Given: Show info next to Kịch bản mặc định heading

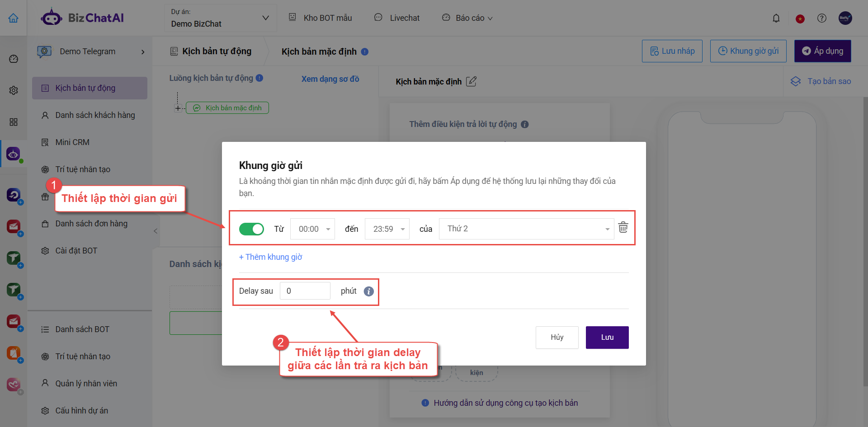Looking at the screenshot, I should pos(365,52).
